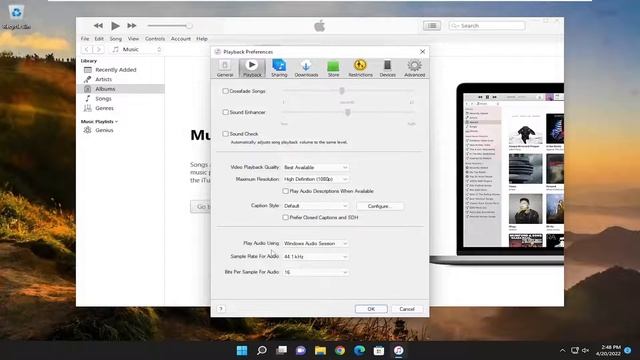Image resolution: width=640 pixels, height=360 pixels.
Task: Open the Downloads preferences tab
Action: (x=306, y=68)
